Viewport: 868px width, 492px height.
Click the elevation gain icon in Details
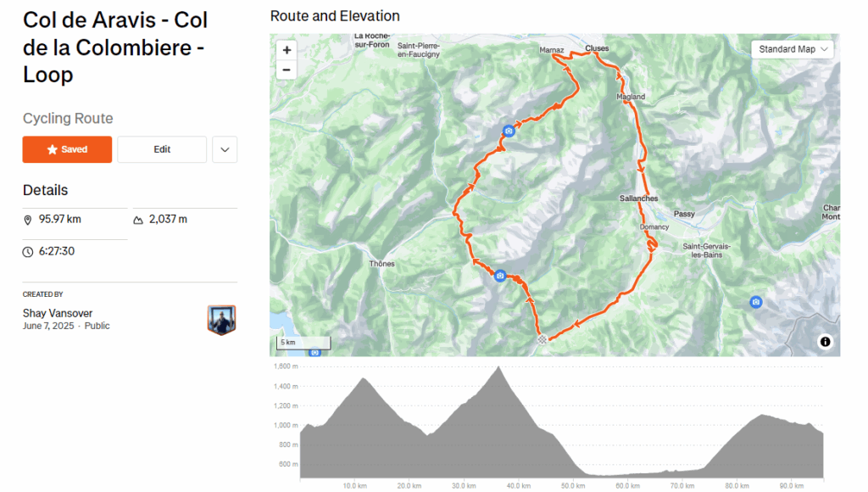tap(138, 220)
